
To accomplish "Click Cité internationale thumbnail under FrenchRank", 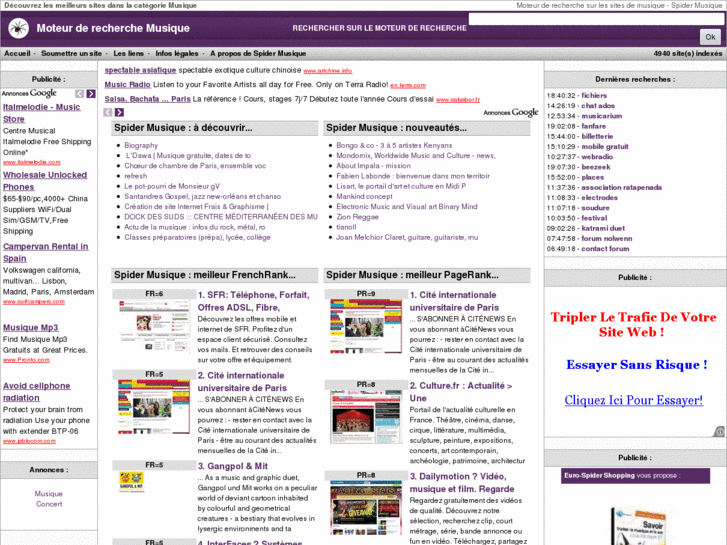I will (x=154, y=407).
